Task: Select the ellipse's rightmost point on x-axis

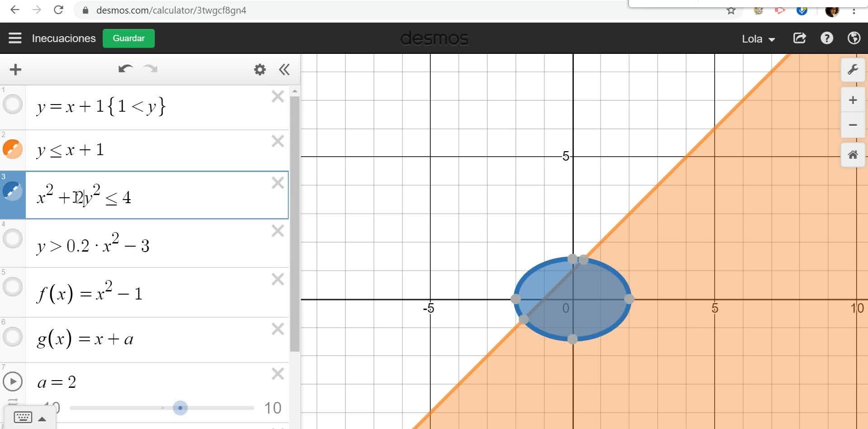Action: pos(629,299)
